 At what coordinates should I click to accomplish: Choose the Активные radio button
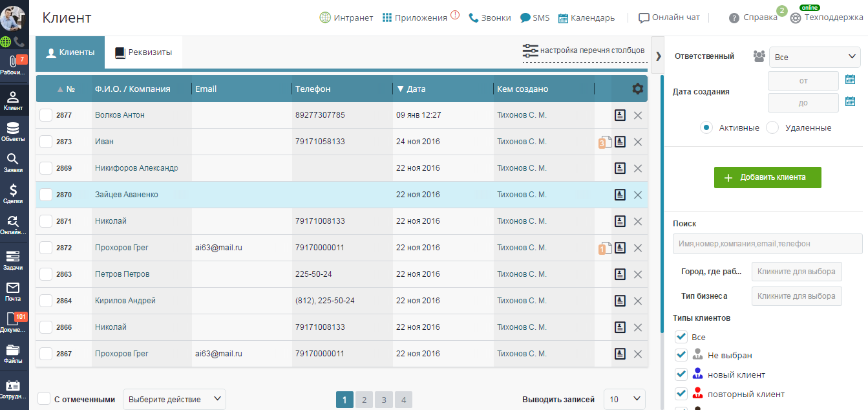[706, 127]
